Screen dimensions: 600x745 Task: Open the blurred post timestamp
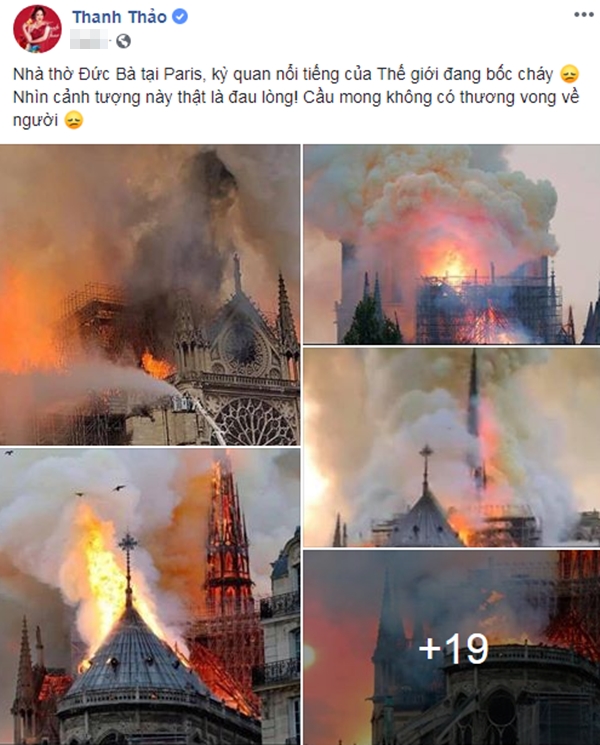tap(89, 39)
